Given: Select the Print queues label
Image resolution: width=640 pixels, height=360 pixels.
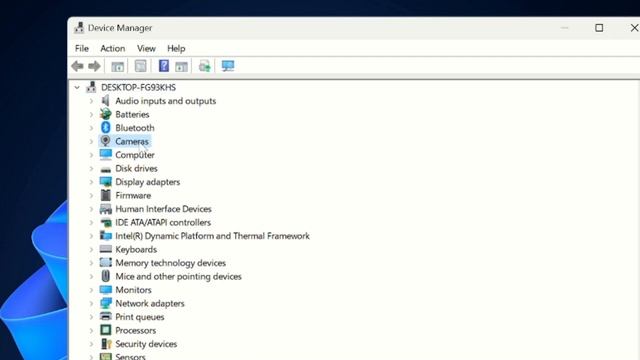Looking at the screenshot, I should 140,317.
